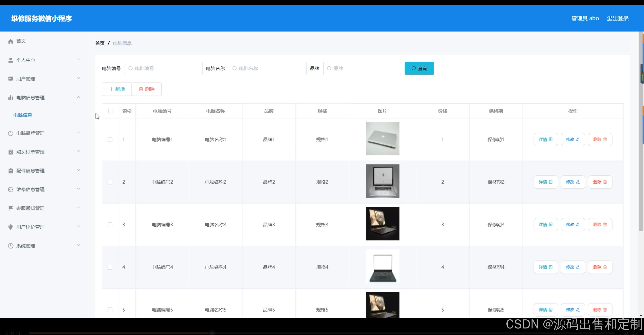Click the chat icon beside 用户管理

click(x=11, y=79)
